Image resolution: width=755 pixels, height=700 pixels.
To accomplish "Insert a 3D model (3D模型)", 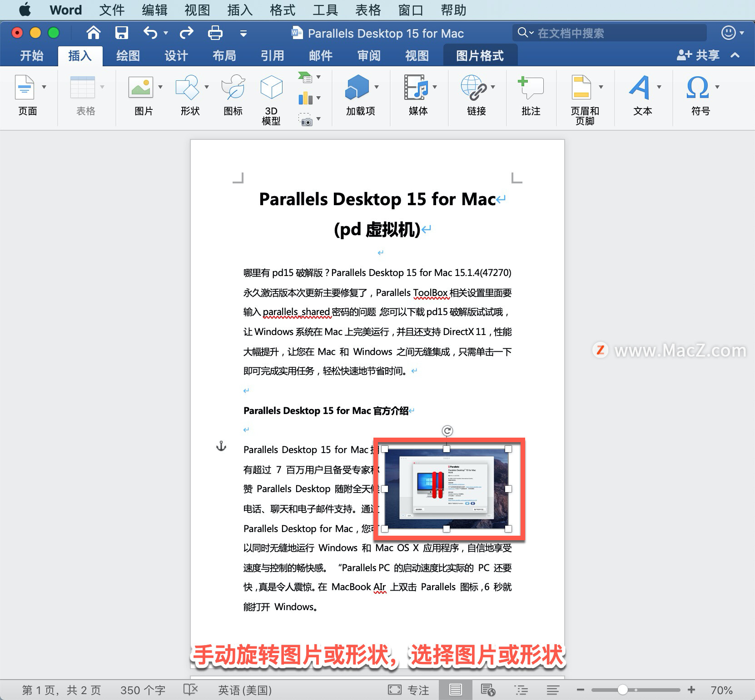I will [271, 100].
